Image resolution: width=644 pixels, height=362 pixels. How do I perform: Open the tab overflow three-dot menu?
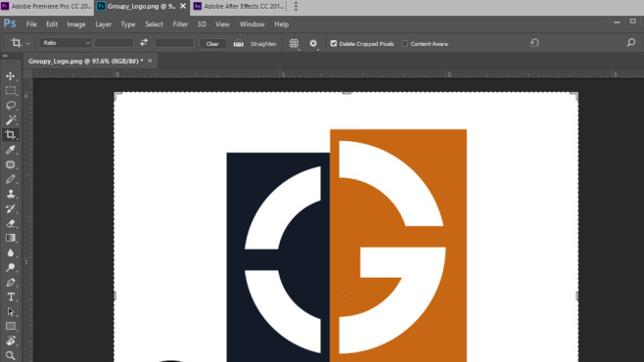[x=296, y=6]
